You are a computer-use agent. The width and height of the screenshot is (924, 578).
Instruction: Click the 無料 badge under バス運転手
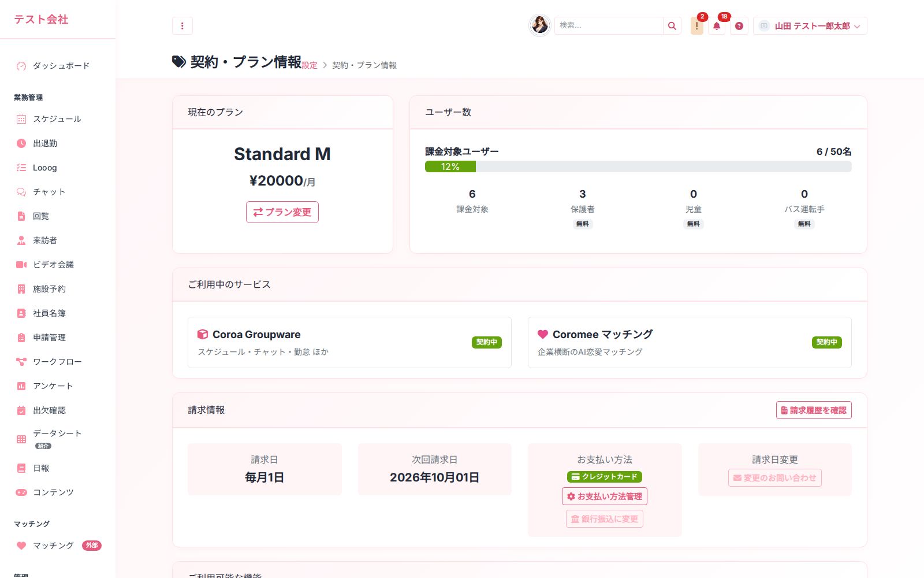point(804,224)
